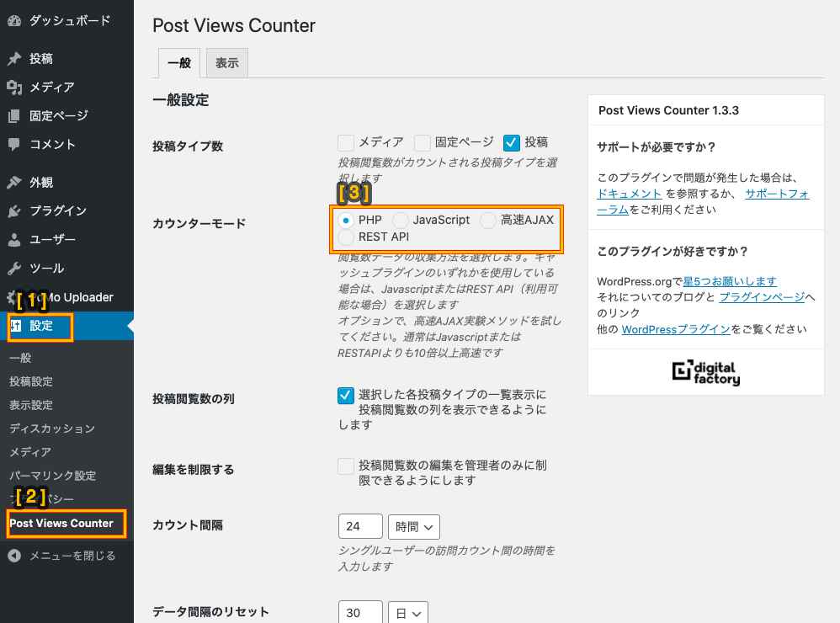Click the sliders icon beside 設定
Image resolution: width=840 pixels, height=623 pixels.
[15, 326]
